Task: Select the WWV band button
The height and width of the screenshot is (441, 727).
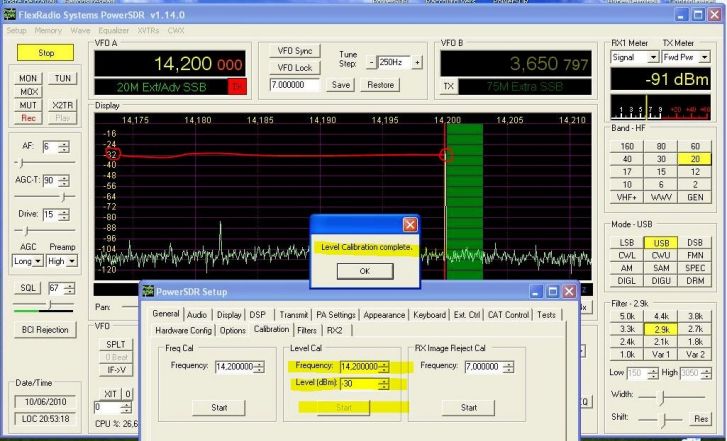Action: pyautogui.click(x=661, y=197)
